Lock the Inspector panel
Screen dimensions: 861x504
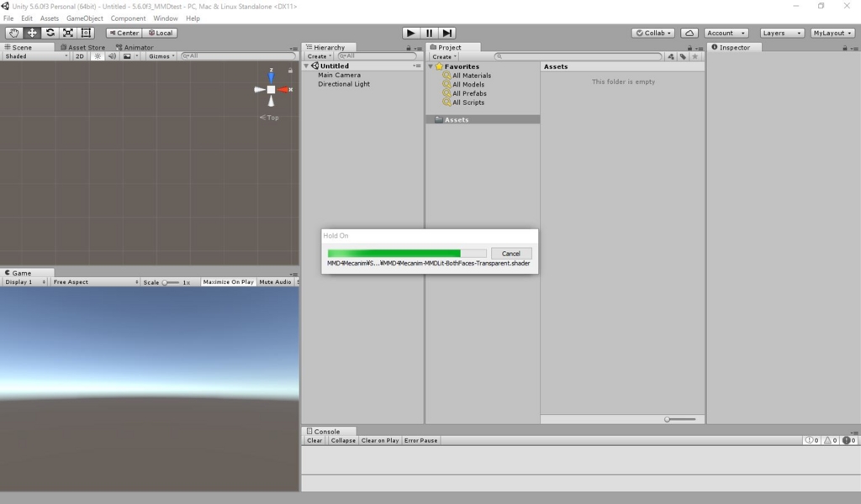click(844, 48)
